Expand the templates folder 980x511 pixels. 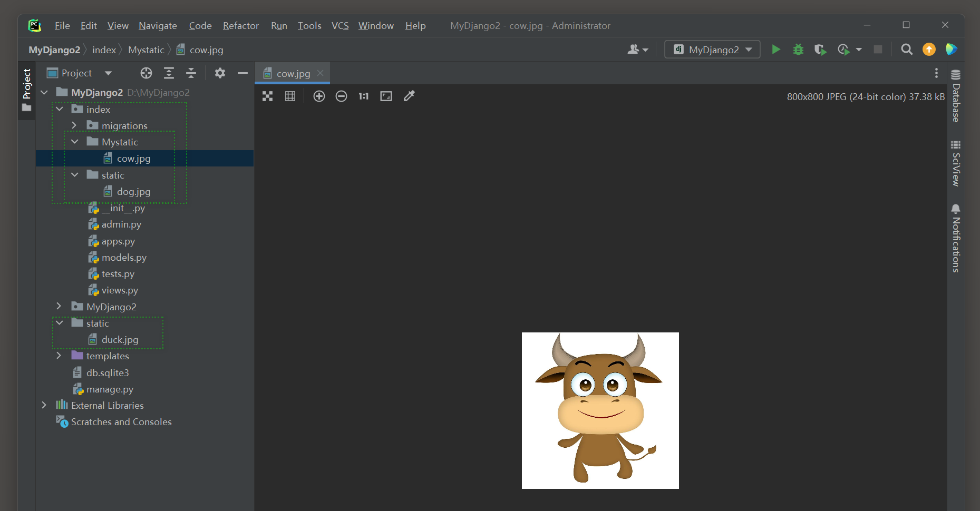[x=59, y=356]
